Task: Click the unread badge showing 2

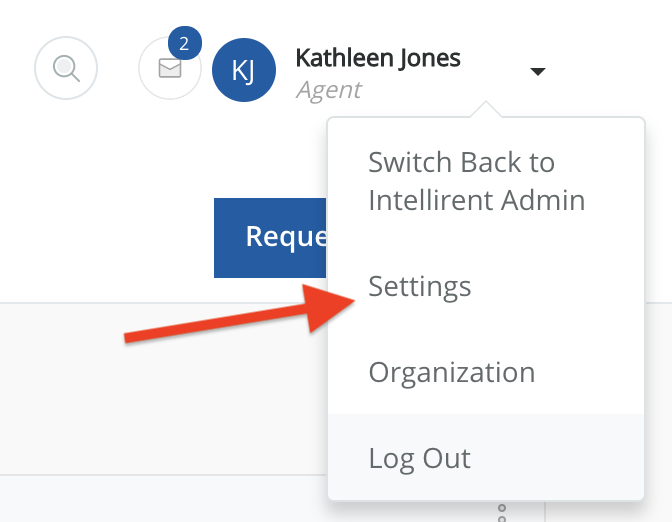Action: [184, 44]
